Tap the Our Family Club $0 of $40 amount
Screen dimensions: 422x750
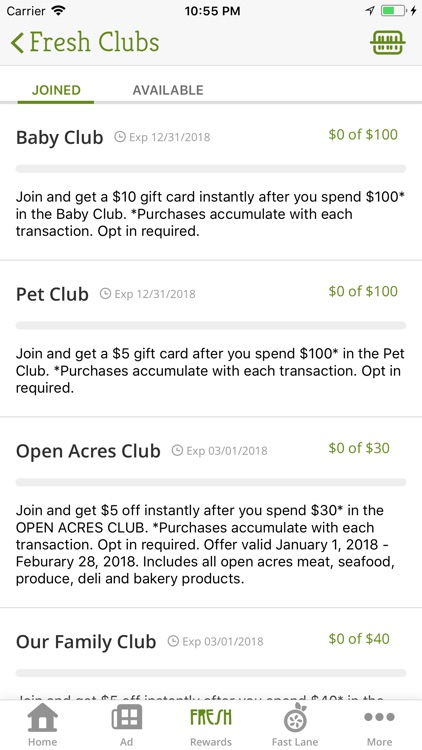359,639
